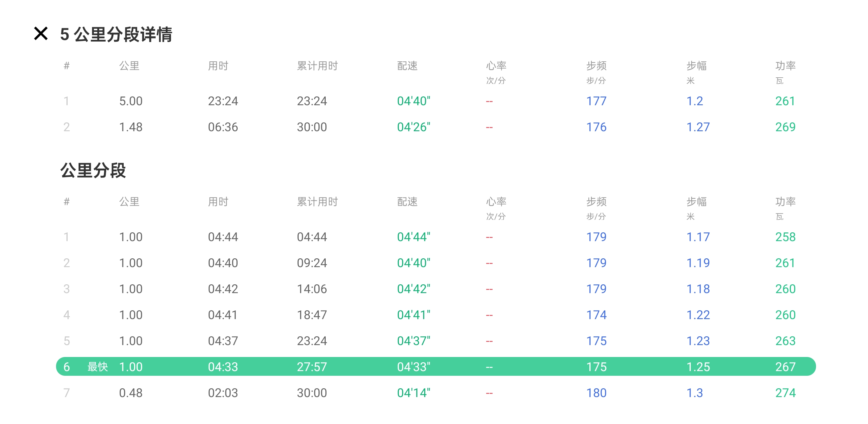The width and height of the screenshot is (868, 424).
Task: Click the 5 公里分段详情 title
Action: click(x=116, y=34)
